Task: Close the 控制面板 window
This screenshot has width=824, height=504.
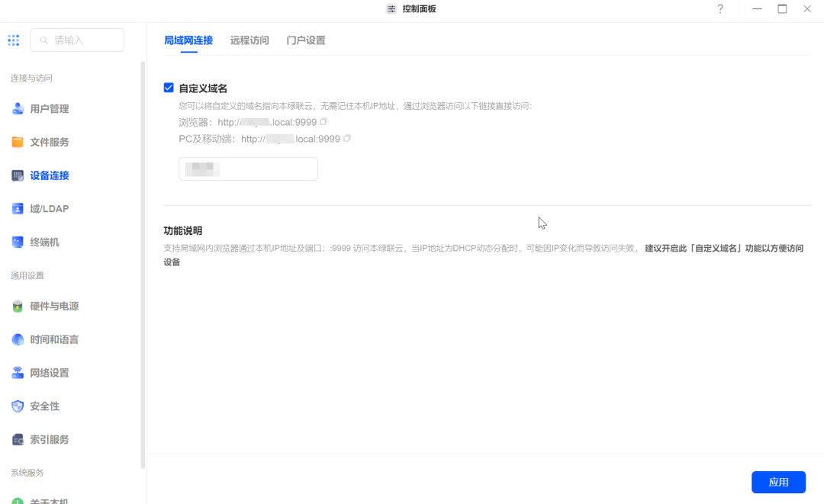Action: pos(807,9)
